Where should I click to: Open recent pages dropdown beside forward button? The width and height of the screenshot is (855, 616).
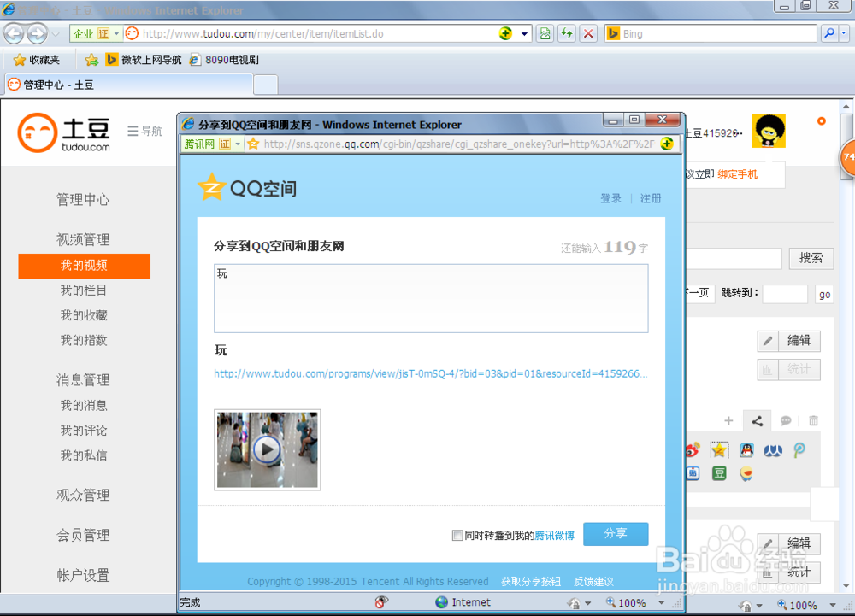click(x=56, y=34)
